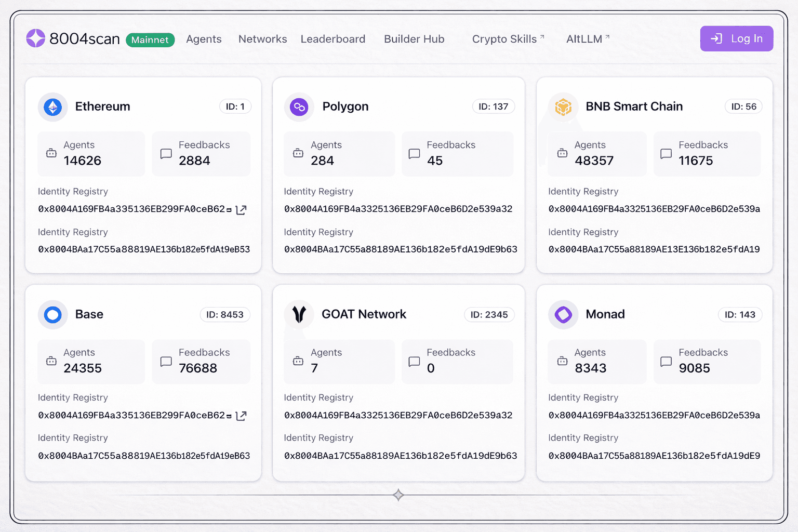Click the Mainnet network badge
The width and height of the screenshot is (798, 532).
[150, 39]
